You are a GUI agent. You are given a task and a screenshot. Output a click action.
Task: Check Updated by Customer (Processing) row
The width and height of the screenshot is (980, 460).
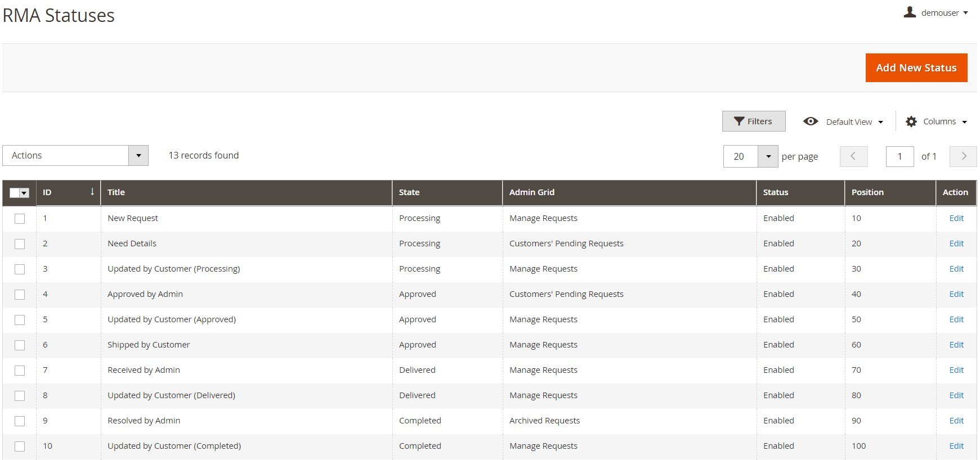coord(20,269)
